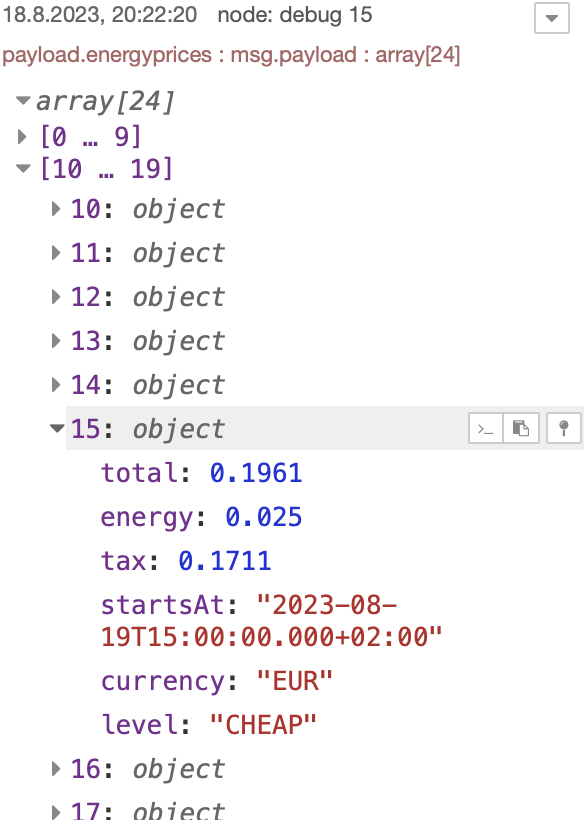This screenshot has width=588, height=820.
Task: Click the level "CHEAP" value
Action: pyautogui.click(x=263, y=725)
